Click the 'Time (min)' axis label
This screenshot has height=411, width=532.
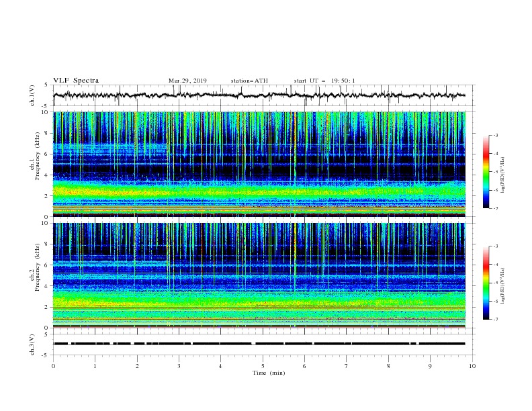pyautogui.click(x=269, y=373)
